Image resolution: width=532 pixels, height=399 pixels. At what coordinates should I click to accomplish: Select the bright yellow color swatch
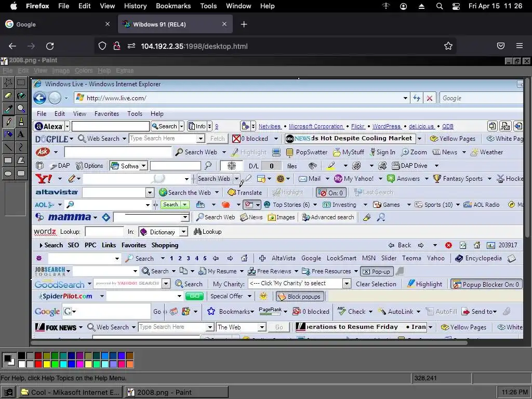coord(46,364)
